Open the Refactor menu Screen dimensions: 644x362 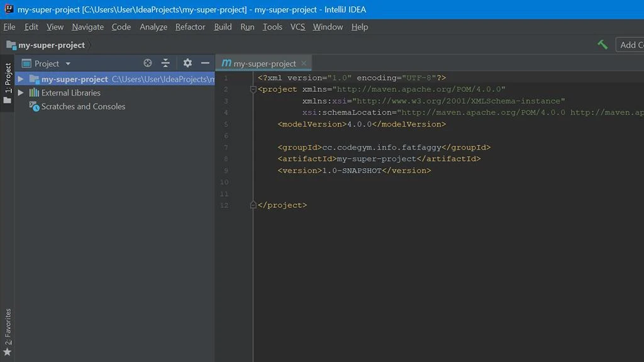190,27
